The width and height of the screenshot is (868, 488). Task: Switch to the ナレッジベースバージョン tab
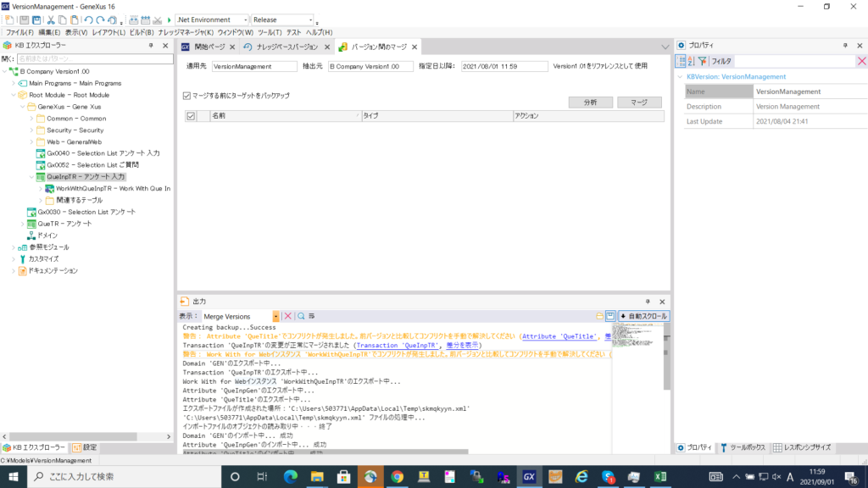(287, 47)
